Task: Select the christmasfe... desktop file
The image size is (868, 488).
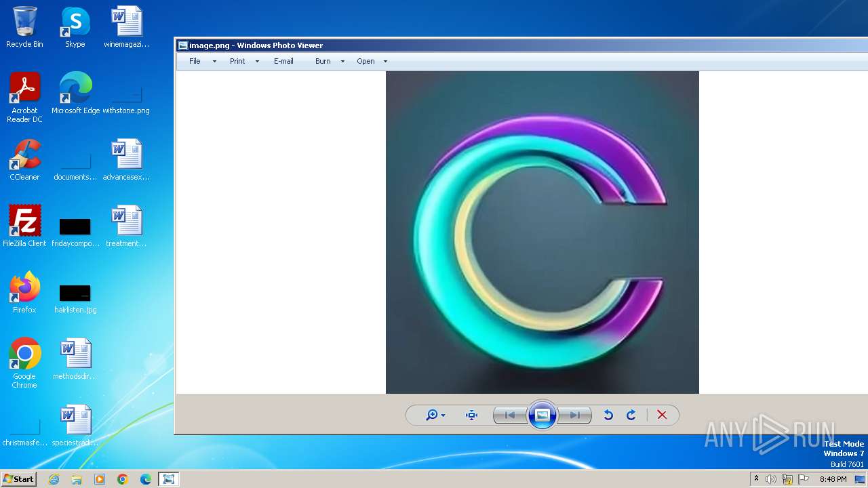Action: point(24,434)
